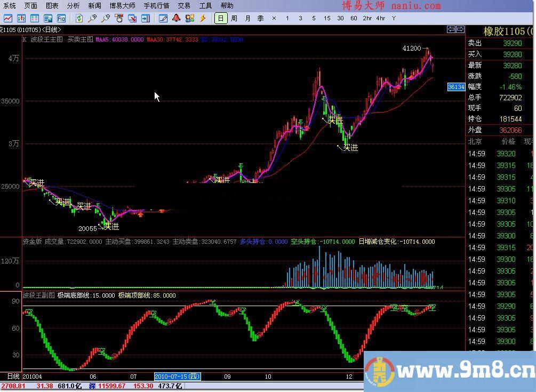Viewport: 536px width, 392px height.
Task: Click the 2010-07-15 date marker on timeline
Action: (177, 377)
